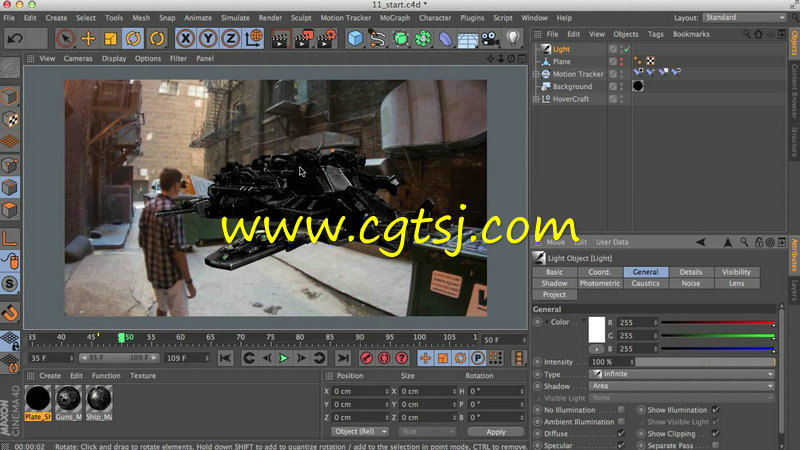Open the Object (Rel) coordinate dropdown
Viewport: 800px width, 450px height.
tap(360, 432)
